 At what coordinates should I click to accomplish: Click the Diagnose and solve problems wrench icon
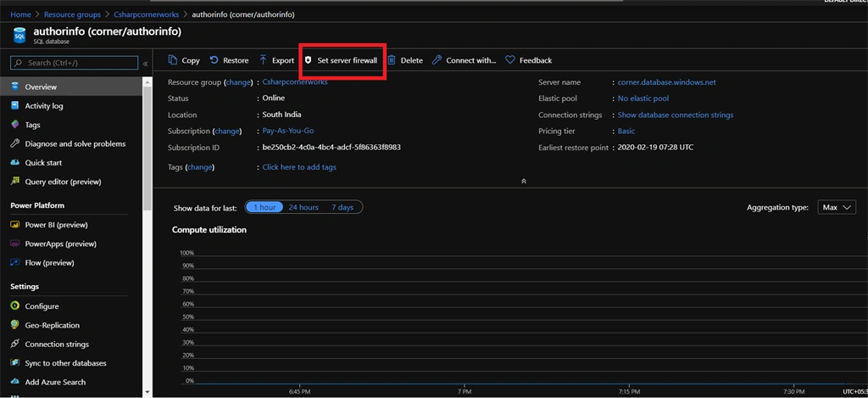coord(15,143)
